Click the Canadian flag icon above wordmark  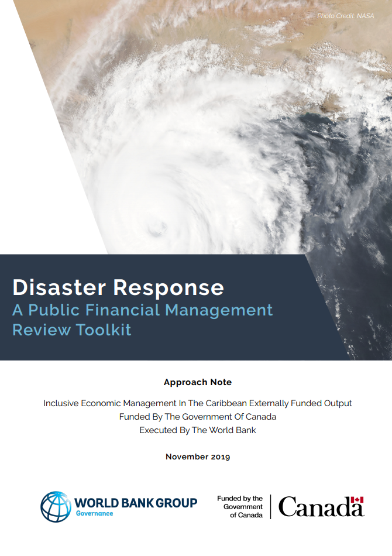click(x=357, y=500)
